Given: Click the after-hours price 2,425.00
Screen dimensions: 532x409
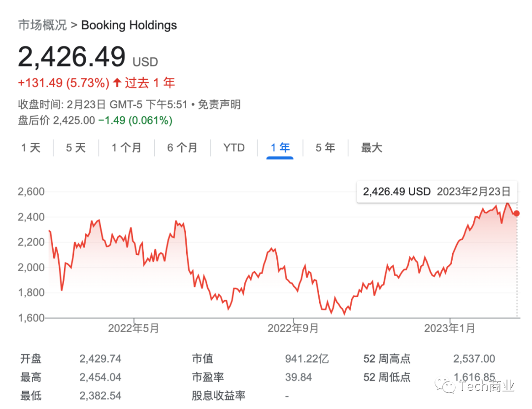Looking at the screenshot, I should pyautogui.click(x=74, y=120).
